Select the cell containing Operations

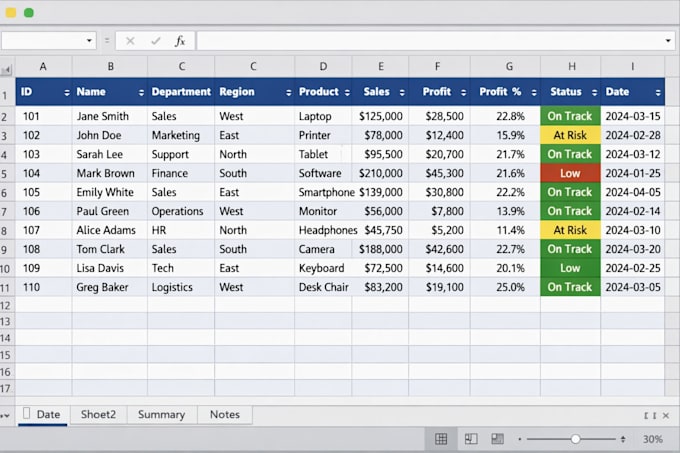tap(181, 211)
